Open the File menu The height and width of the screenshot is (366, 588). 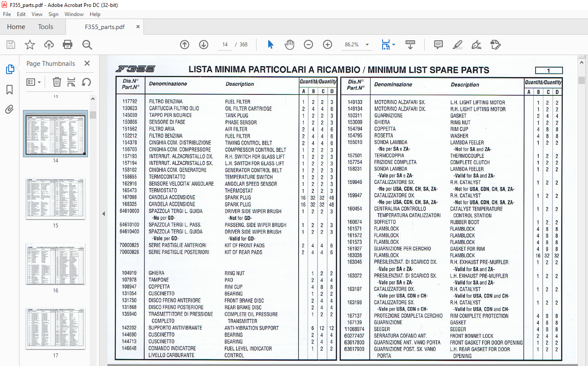pos(7,14)
